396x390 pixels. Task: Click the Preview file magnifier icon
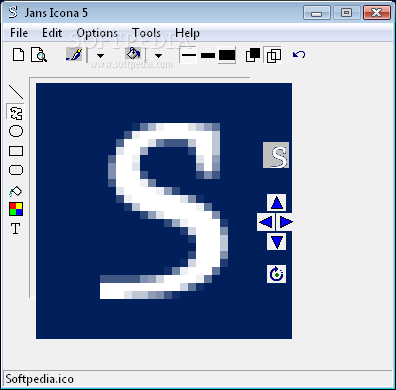pos(39,55)
